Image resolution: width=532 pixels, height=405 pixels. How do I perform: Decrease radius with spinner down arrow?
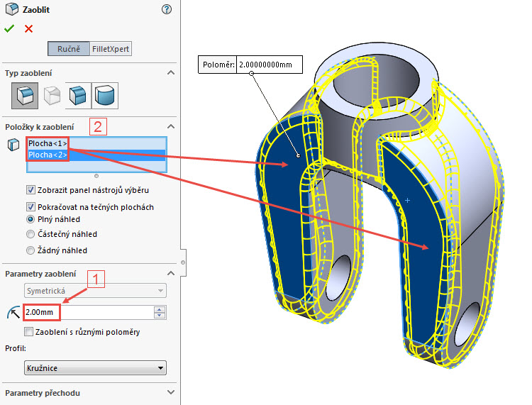(160, 316)
